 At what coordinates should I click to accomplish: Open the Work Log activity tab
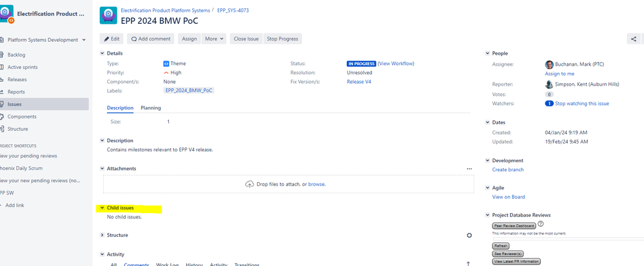(167, 264)
